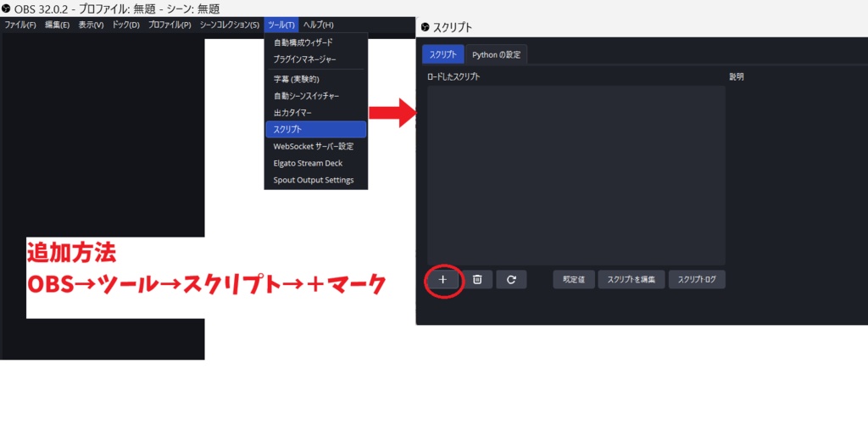
Task: Select 字幕 (実験的) menu entry
Action: (316, 79)
